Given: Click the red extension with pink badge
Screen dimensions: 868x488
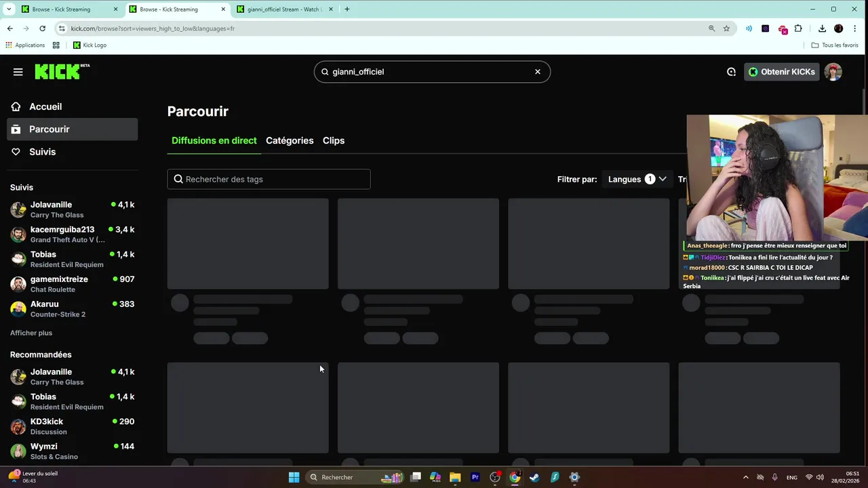Looking at the screenshot, I should pyautogui.click(x=783, y=29).
